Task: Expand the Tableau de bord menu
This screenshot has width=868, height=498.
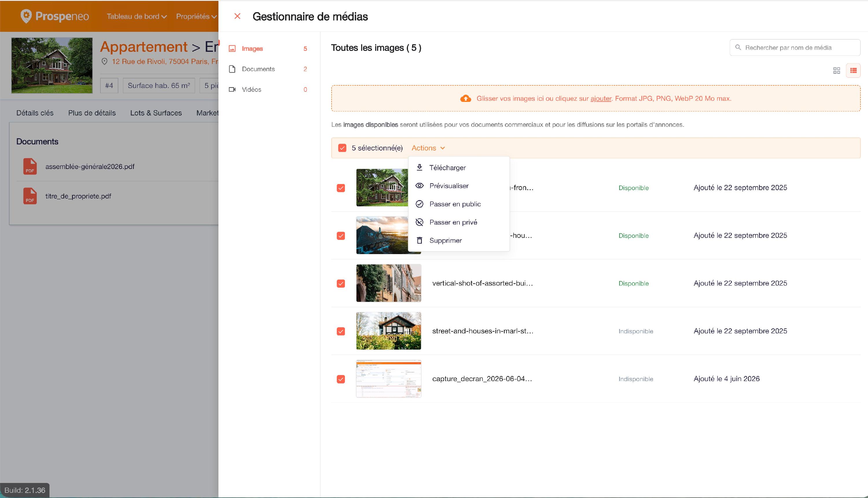Action: tap(137, 16)
